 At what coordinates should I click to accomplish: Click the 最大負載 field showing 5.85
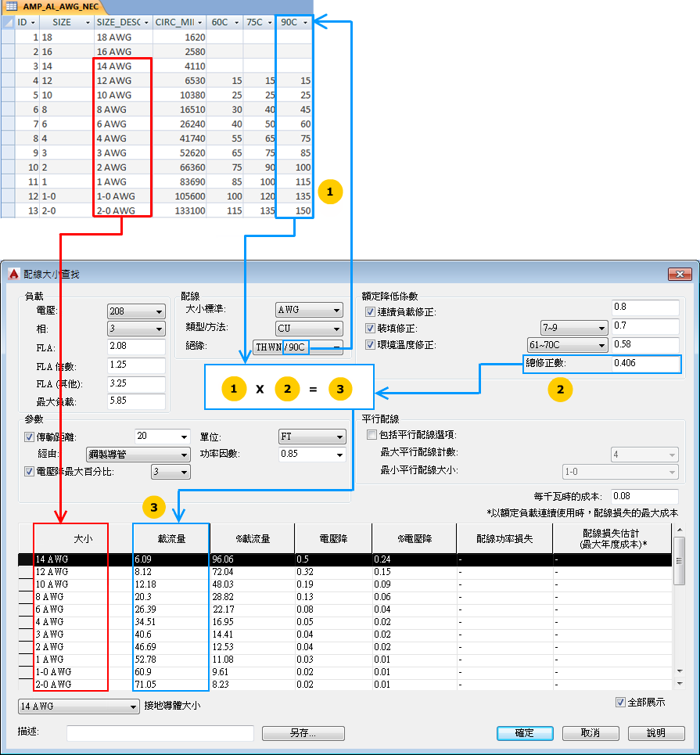click(136, 401)
